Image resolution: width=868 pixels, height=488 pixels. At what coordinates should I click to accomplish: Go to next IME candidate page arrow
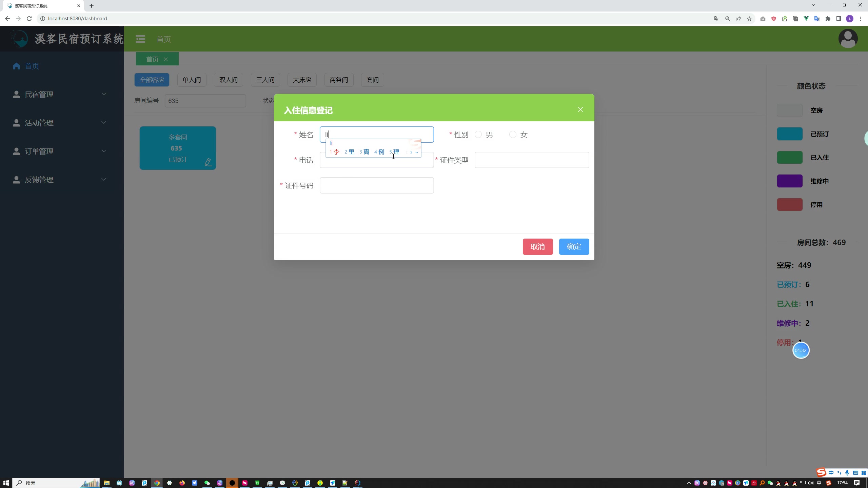point(411,152)
